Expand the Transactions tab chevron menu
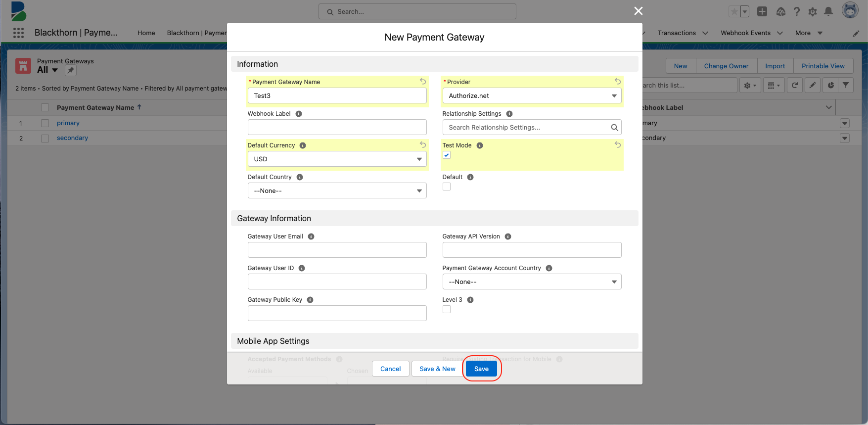The image size is (868, 425). (x=705, y=33)
